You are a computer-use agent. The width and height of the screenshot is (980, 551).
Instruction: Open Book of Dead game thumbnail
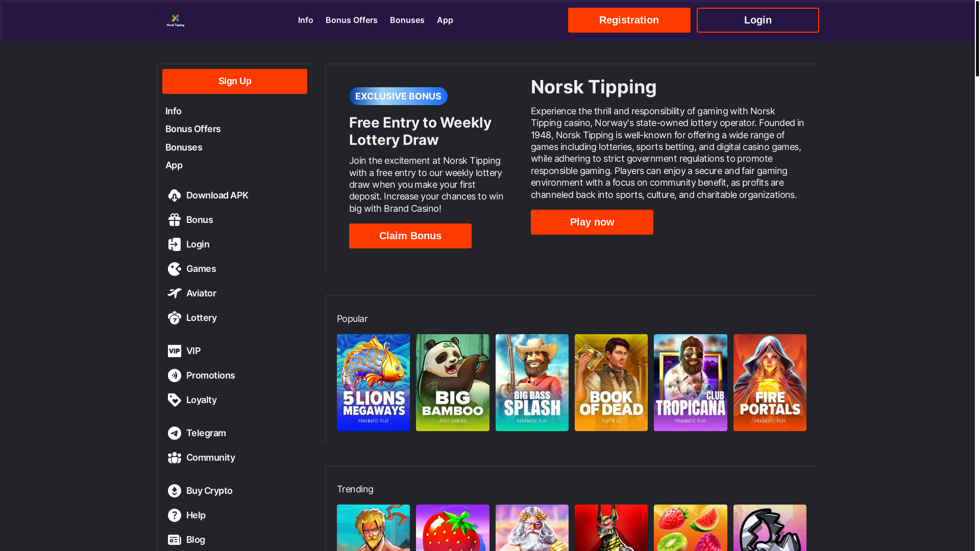[611, 383]
